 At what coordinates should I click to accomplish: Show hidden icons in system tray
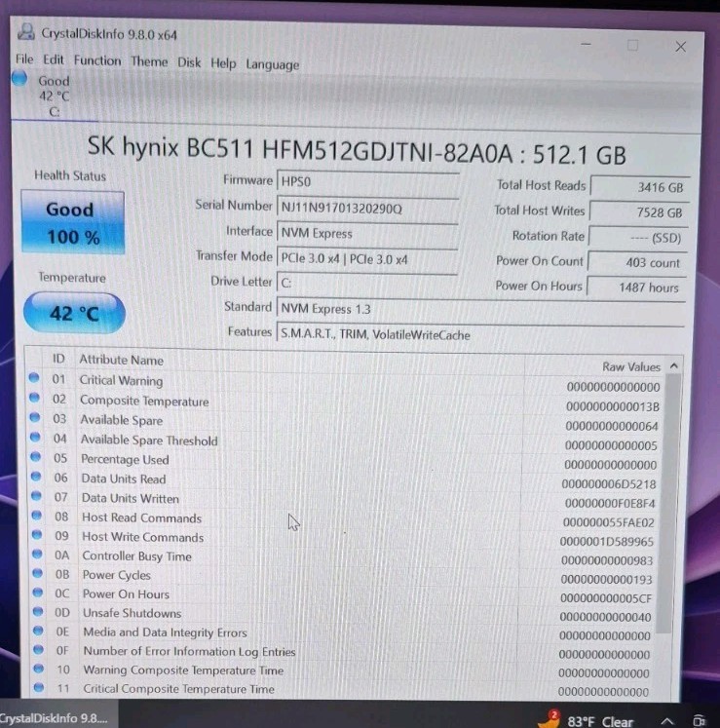tap(667, 721)
